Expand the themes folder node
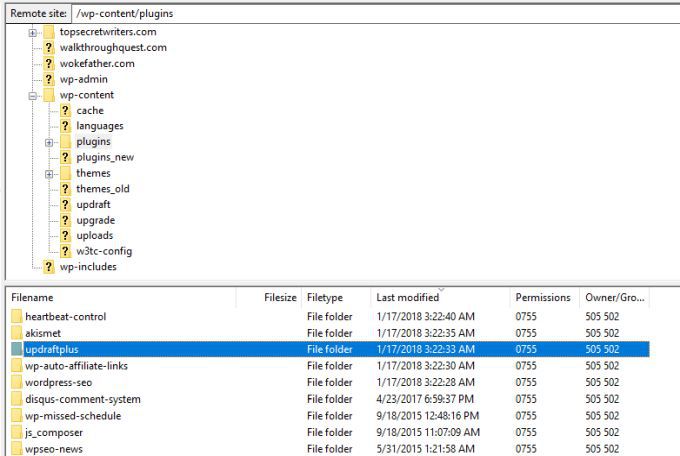Viewport: 680px width, 456px height. point(49,174)
